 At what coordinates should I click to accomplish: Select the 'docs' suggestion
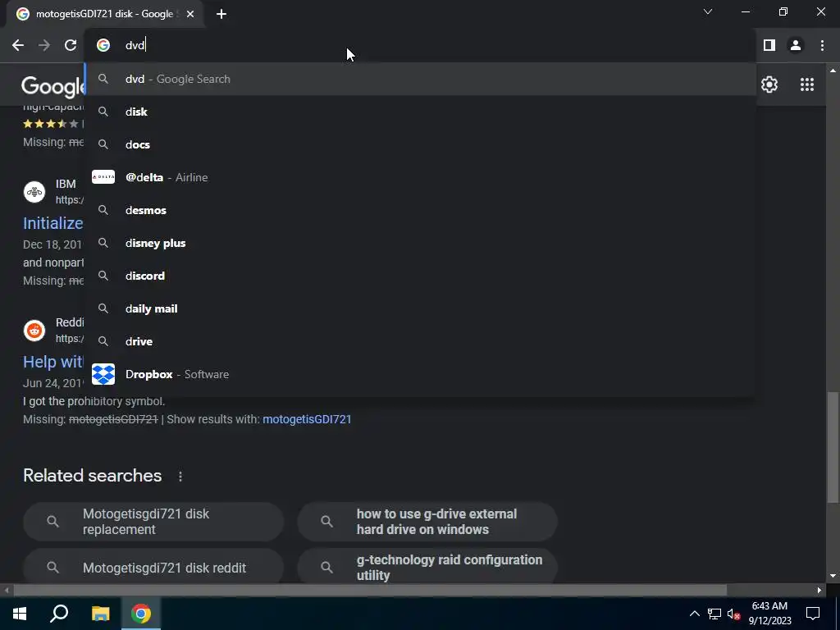coord(420,144)
